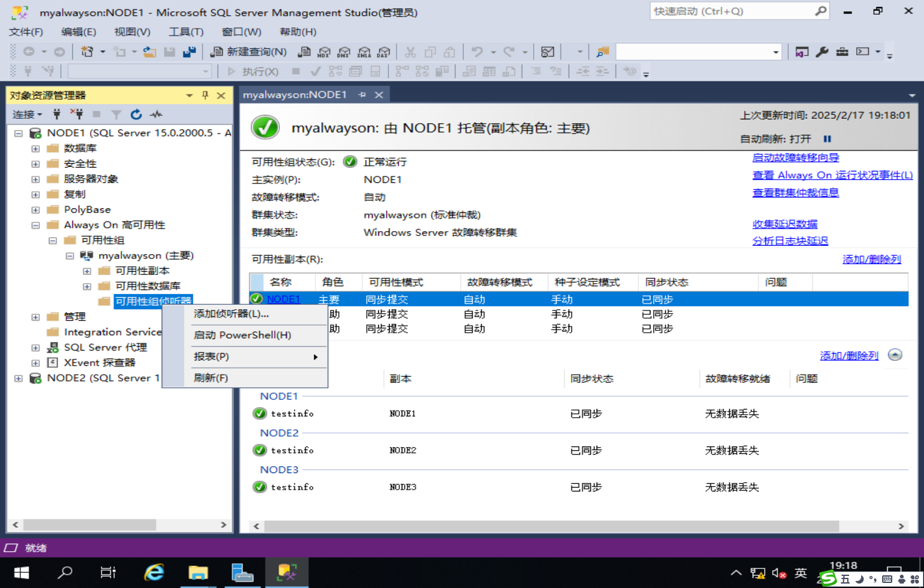Open the find combo box in toolbar
This screenshot has height=588, width=924.
click(x=698, y=52)
